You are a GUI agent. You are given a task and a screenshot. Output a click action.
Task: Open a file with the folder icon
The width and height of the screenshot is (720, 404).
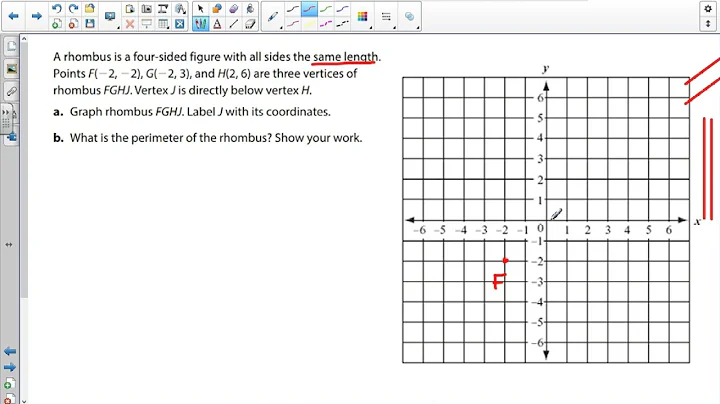[90, 9]
